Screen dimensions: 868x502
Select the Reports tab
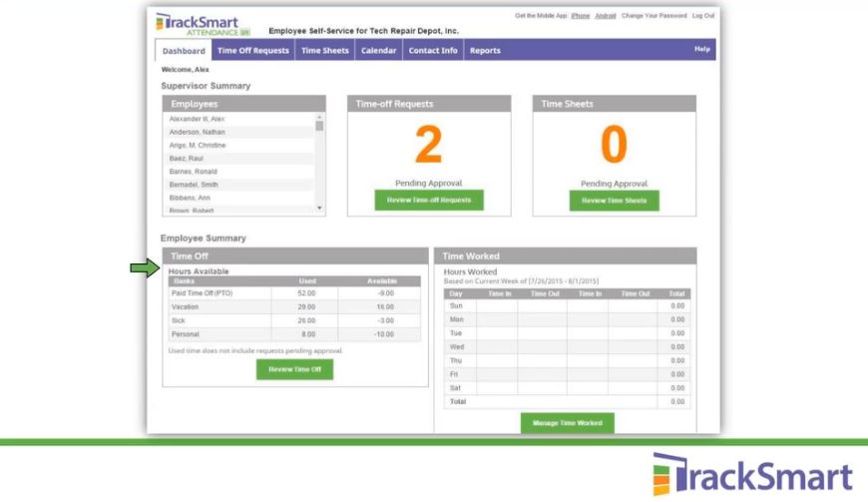pos(485,50)
